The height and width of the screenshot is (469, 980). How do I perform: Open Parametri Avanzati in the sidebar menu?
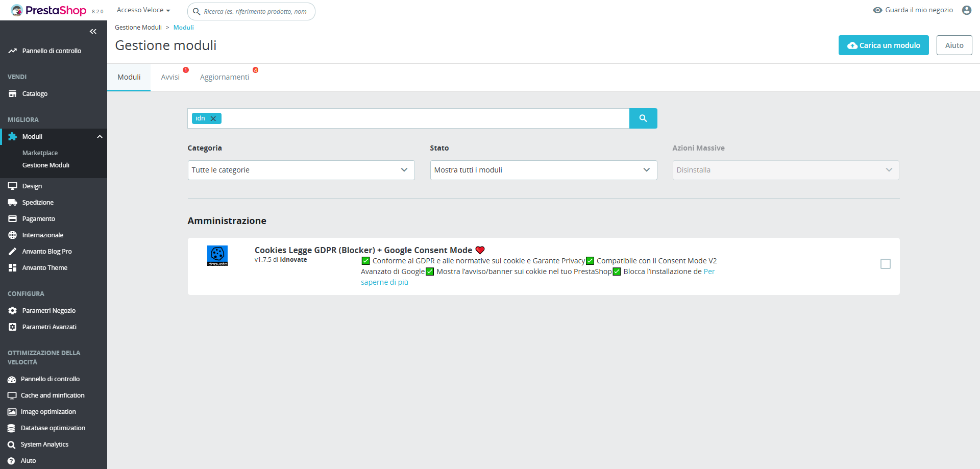click(x=50, y=327)
